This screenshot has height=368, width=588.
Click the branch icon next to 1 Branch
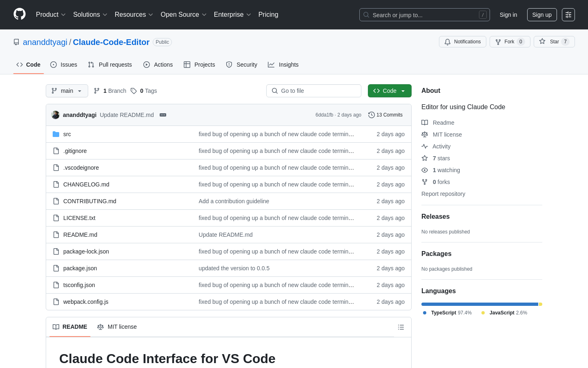[x=97, y=91]
